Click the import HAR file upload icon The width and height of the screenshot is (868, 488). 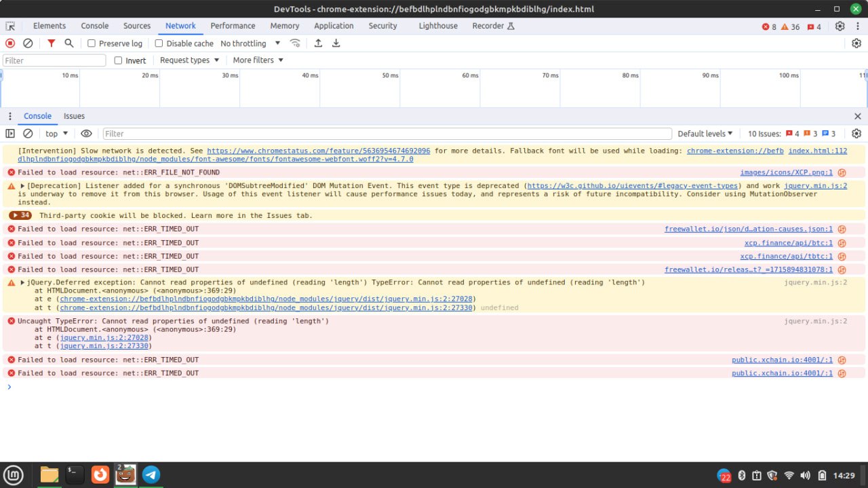[318, 43]
